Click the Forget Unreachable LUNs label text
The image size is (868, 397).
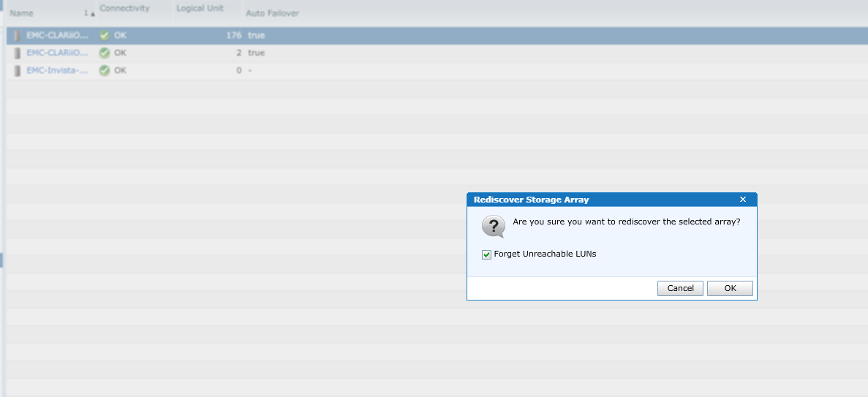[545, 254]
